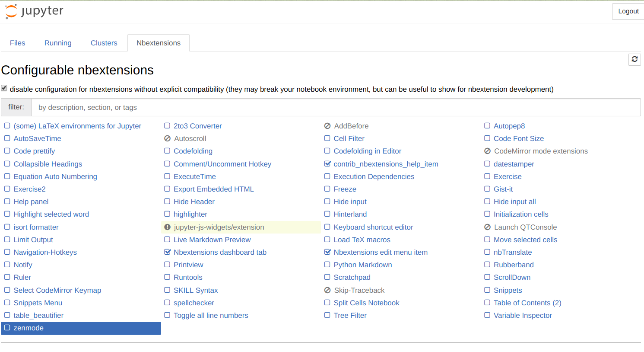This screenshot has height=352, width=644.
Task: Click the disabled icon beside Autoscroll
Action: click(168, 139)
